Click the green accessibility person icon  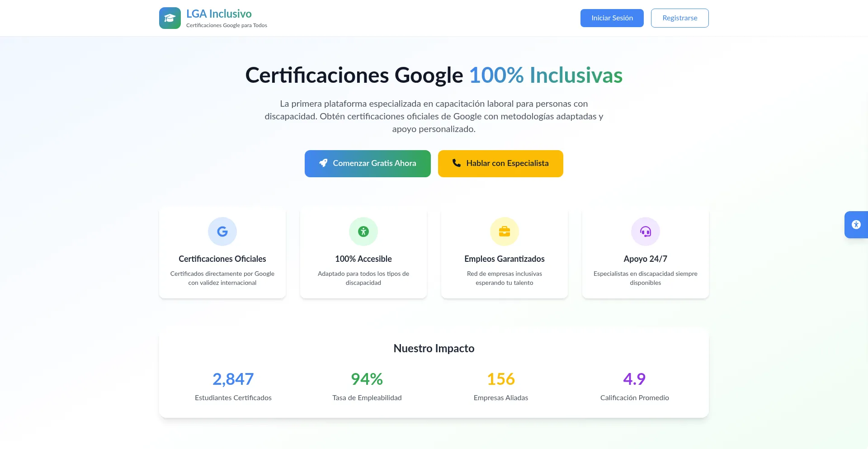click(x=363, y=232)
